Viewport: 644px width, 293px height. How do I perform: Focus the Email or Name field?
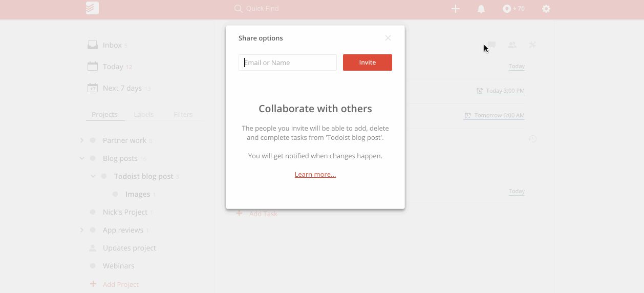coord(288,62)
